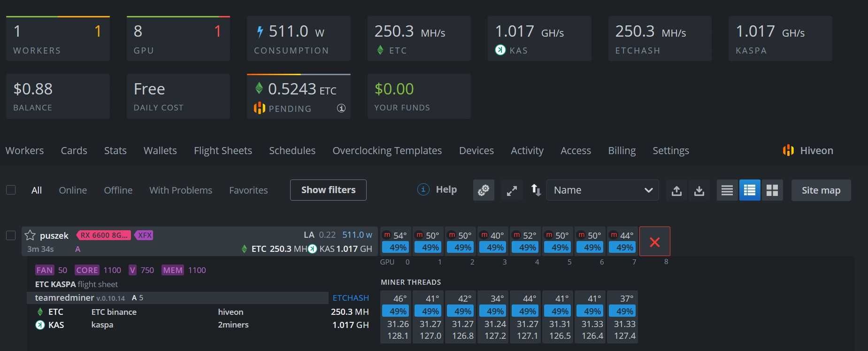Toggle the sort direction arrows icon
Screen dimensions: 868x351
pos(536,190)
